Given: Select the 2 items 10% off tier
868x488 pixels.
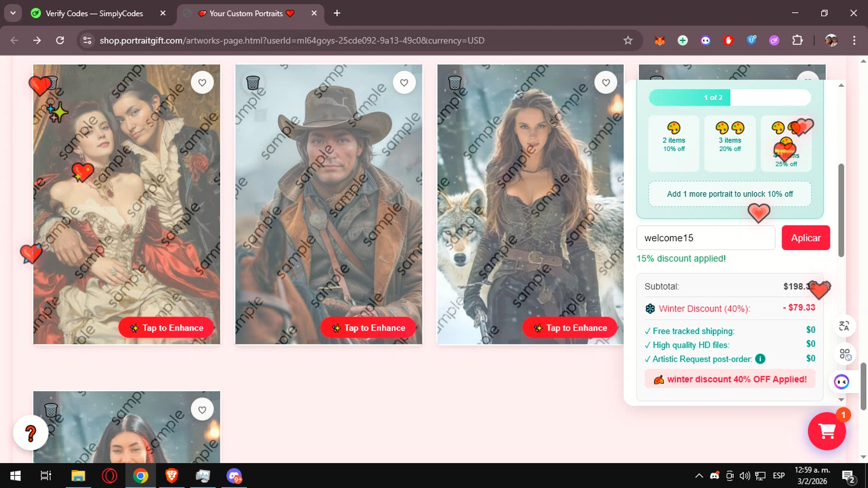Looking at the screenshot, I should pos(674,144).
